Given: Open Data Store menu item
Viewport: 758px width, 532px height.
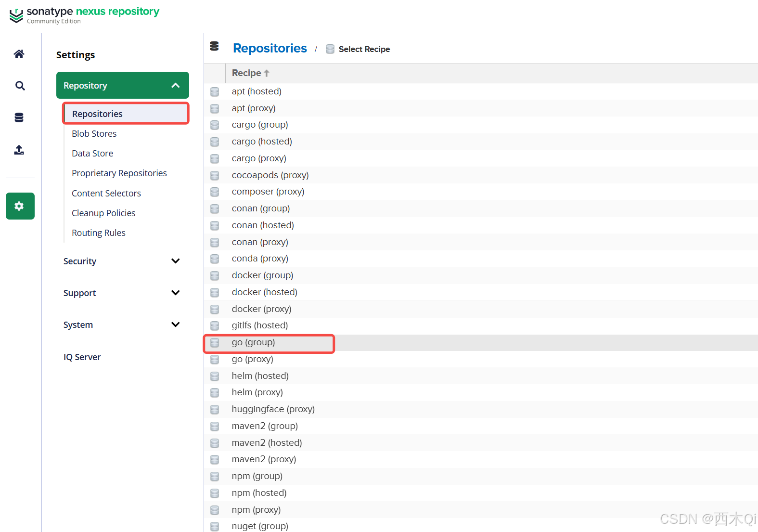Looking at the screenshot, I should coord(92,153).
